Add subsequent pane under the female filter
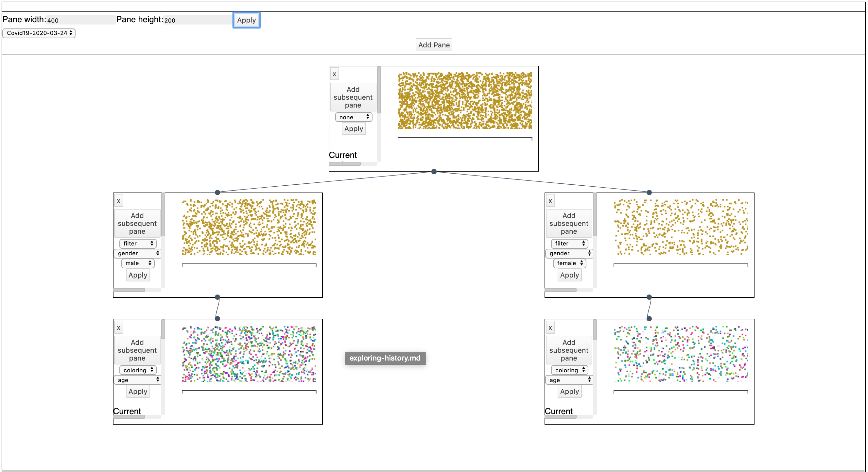 tap(568, 224)
